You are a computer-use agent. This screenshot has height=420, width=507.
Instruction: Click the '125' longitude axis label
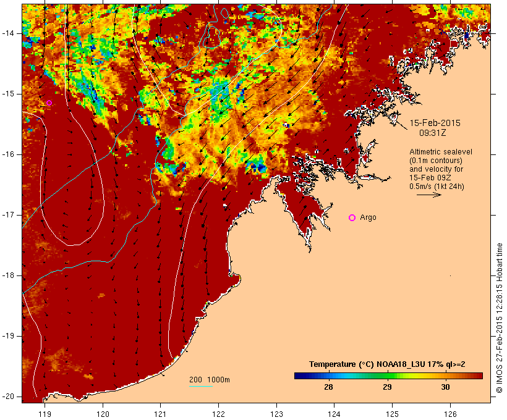tap(393, 414)
